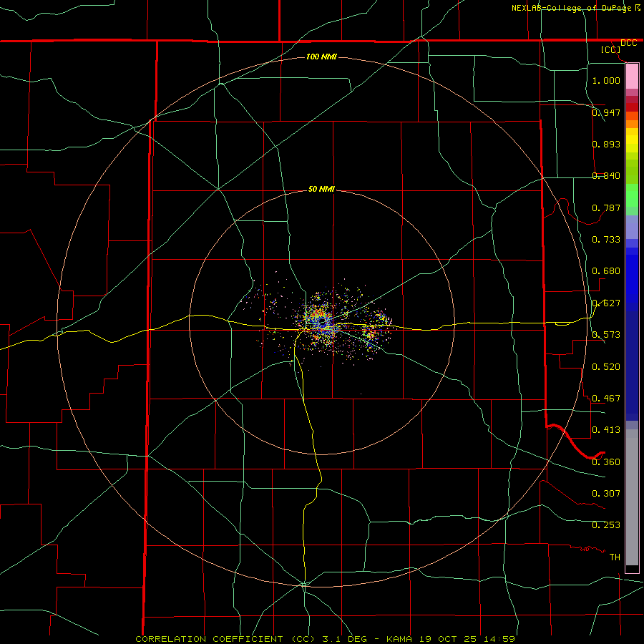Click the 19 OCT 25 date text
This screenshot has width=644, height=644.
coord(448,639)
